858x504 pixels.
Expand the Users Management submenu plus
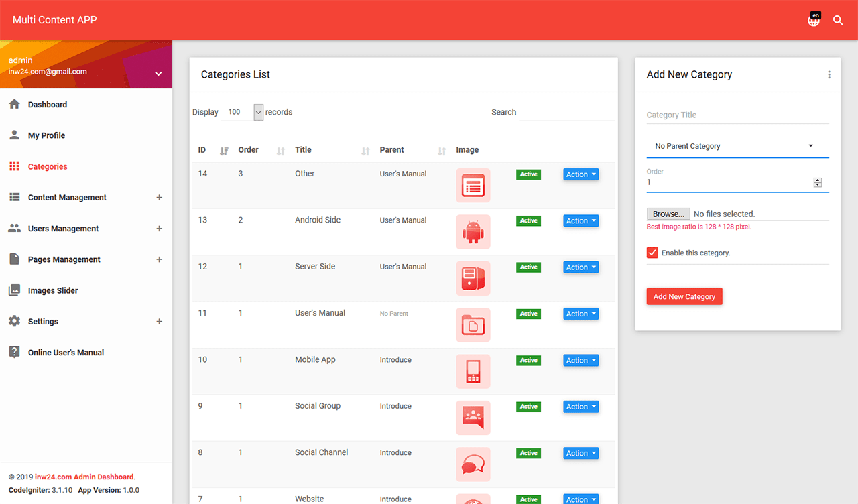pos(159,228)
